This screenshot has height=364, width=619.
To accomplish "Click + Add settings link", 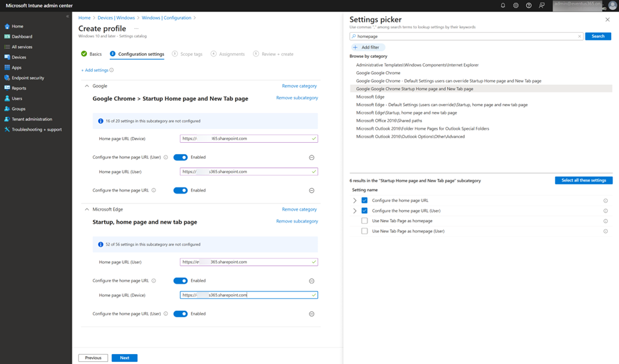I will 95,70.
